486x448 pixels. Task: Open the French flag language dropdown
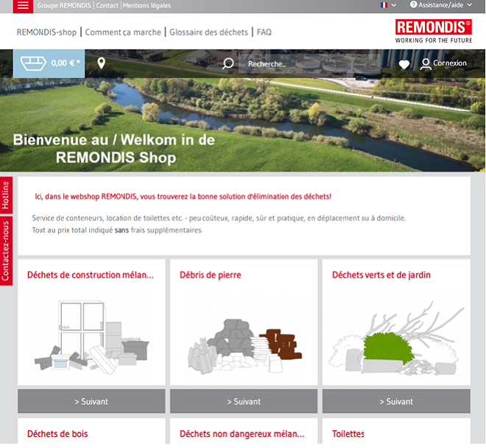[x=388, y=5]
